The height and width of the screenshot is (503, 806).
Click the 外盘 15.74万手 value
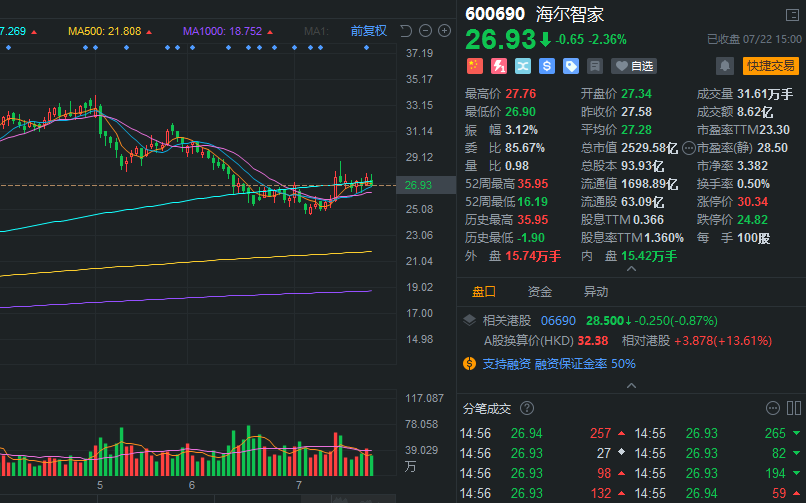(x=533, y=256)
